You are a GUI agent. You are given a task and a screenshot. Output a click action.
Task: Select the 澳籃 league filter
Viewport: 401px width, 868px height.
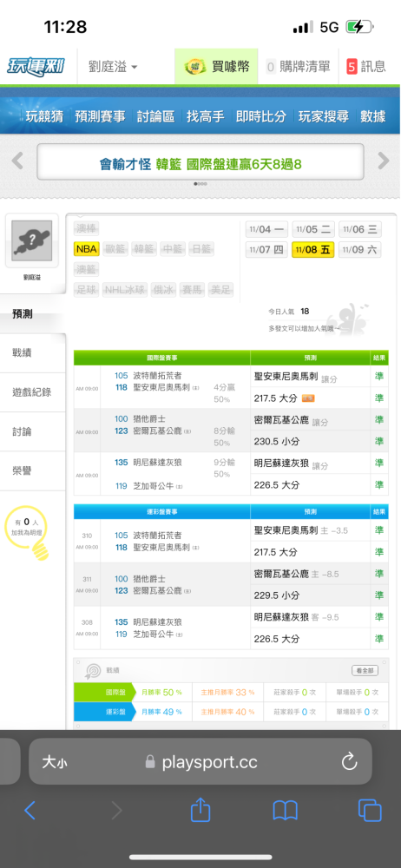87,270
